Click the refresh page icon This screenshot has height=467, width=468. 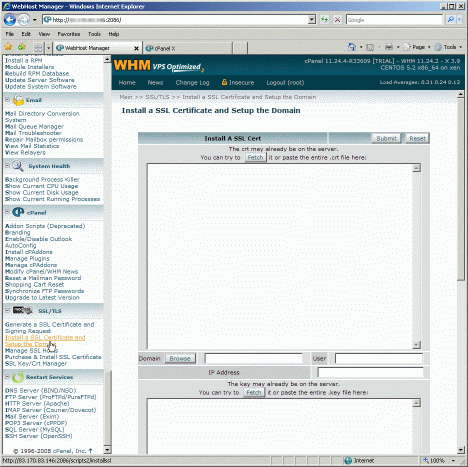[x=324, y=20]
